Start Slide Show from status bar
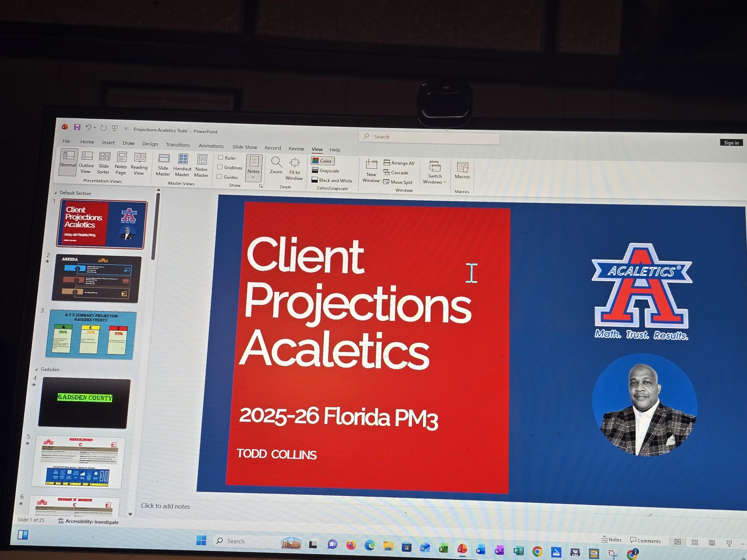The image size is (747, 560). point(729,543)
